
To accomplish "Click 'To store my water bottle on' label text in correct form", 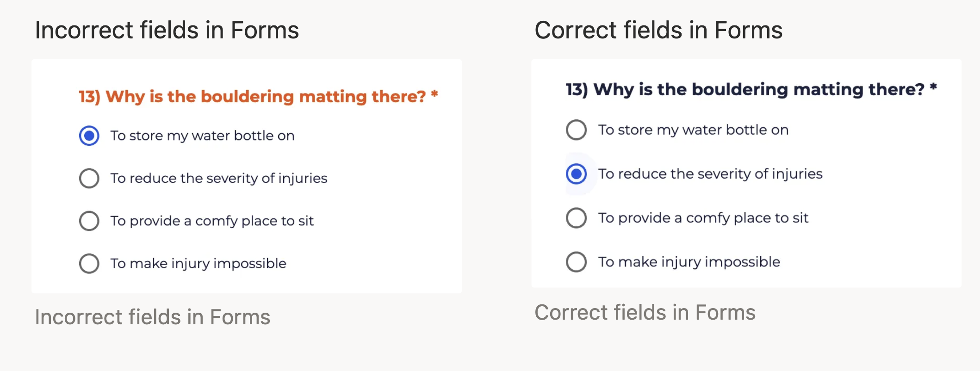I will [693, 130].
